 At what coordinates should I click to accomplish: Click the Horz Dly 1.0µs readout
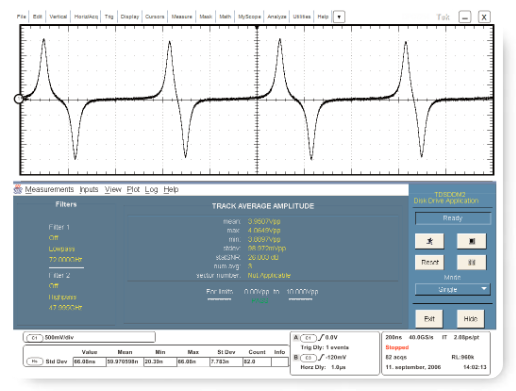323,367
